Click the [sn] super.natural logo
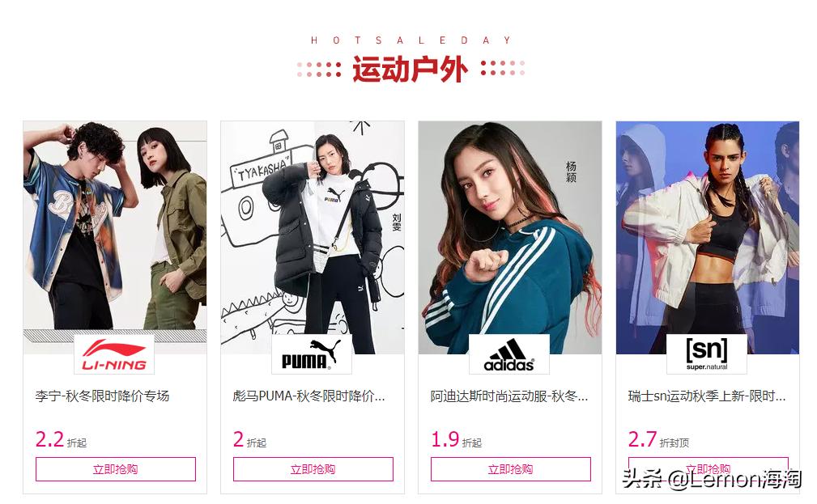The image size is (817, 504). (707, 354)
